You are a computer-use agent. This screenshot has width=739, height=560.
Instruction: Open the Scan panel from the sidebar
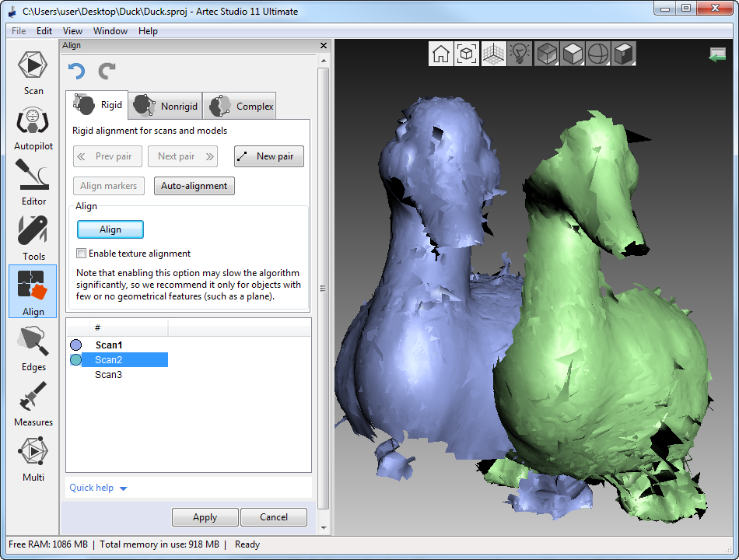33,72
